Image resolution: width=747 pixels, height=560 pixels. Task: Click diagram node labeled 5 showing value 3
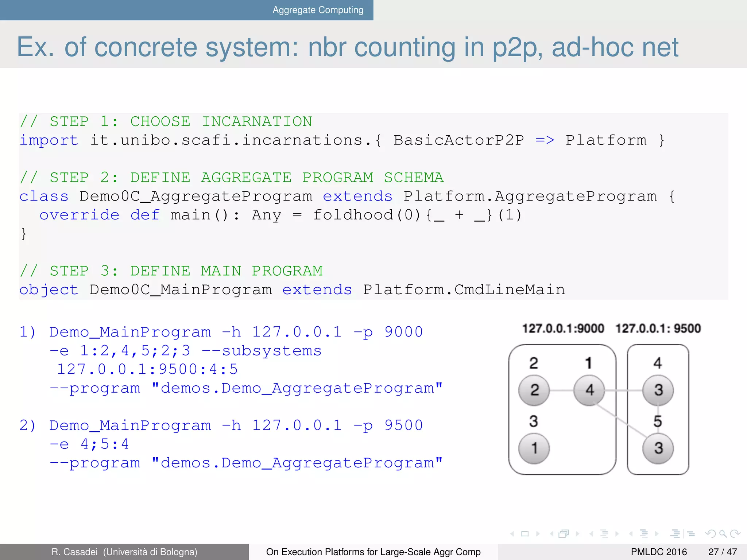click(x=658, y=448)
